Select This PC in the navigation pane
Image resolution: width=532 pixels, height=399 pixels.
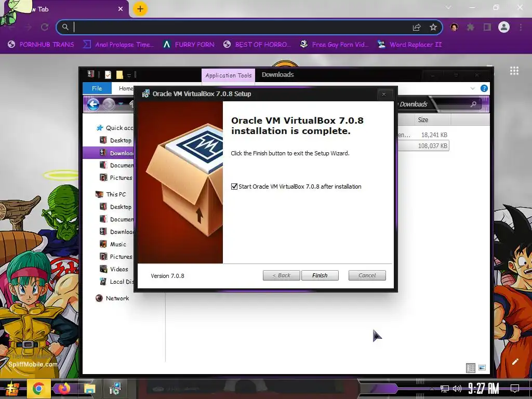(111, 194)
